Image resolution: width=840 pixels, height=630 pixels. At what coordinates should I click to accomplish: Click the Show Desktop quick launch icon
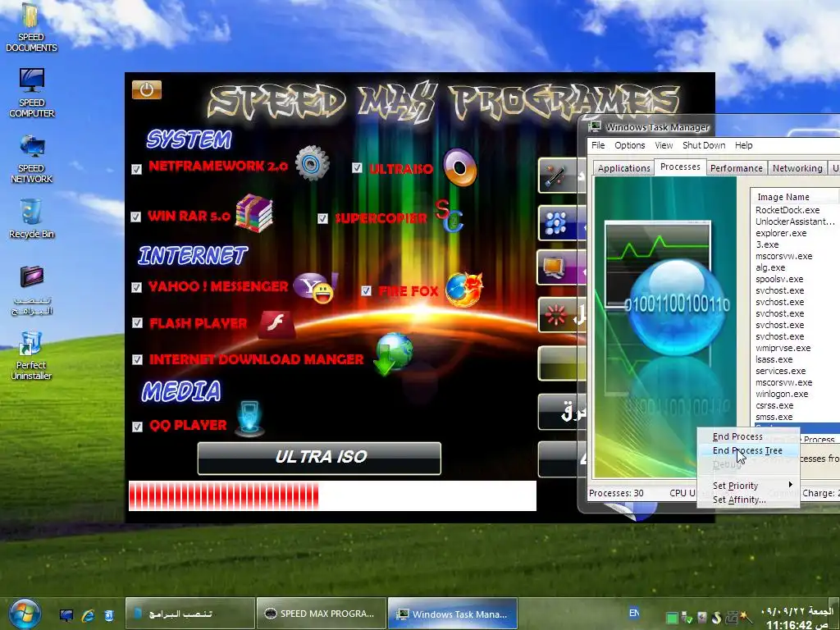66,615
